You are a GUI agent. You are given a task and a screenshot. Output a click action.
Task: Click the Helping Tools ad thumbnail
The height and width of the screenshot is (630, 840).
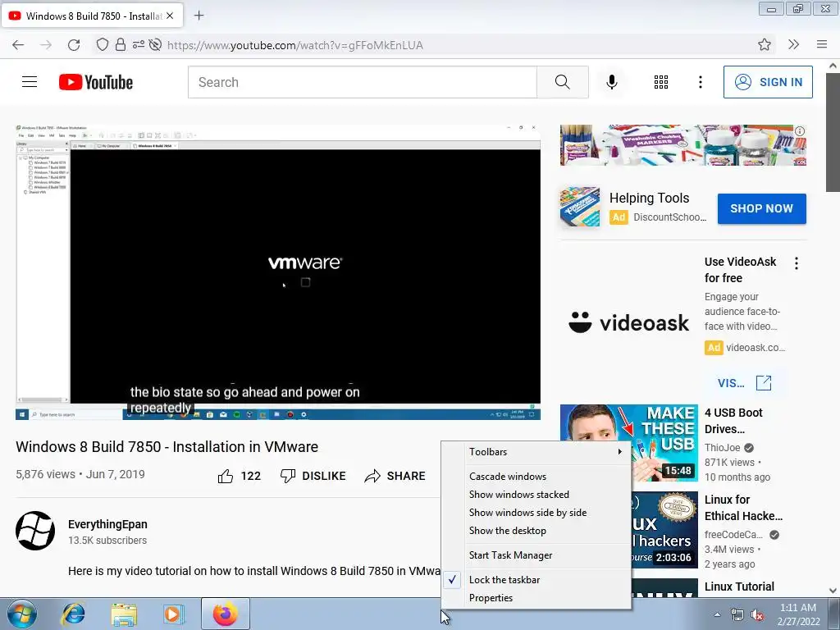pos(580,207)
